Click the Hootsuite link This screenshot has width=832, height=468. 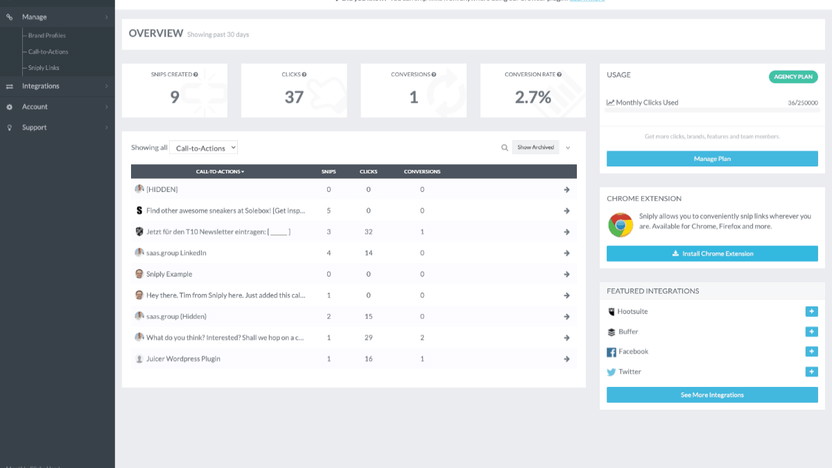pyautogui.click(x=632, y=311)
